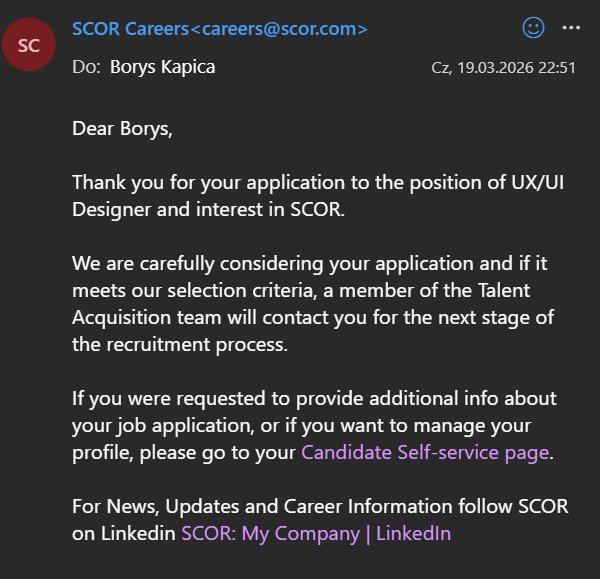
Task: Open the three-dot more actions menu
Action: [x=571, y=28]
